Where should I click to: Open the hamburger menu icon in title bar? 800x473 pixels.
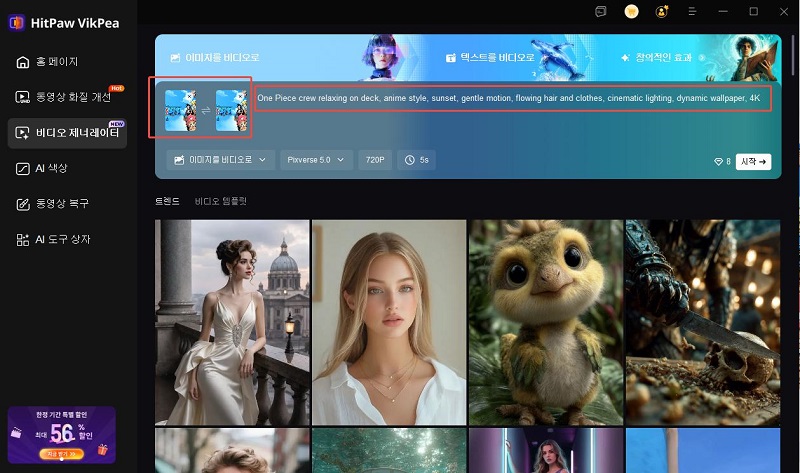(692, 11)
